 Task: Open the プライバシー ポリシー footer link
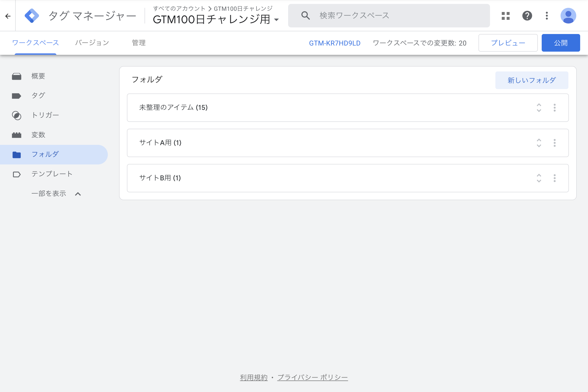pyautogui.click(x=313, y=377)
